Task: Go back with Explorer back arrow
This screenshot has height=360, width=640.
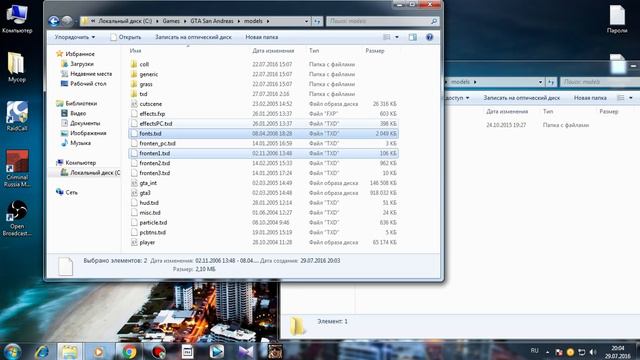Action: pyautogui.click(x=53, y=21)
